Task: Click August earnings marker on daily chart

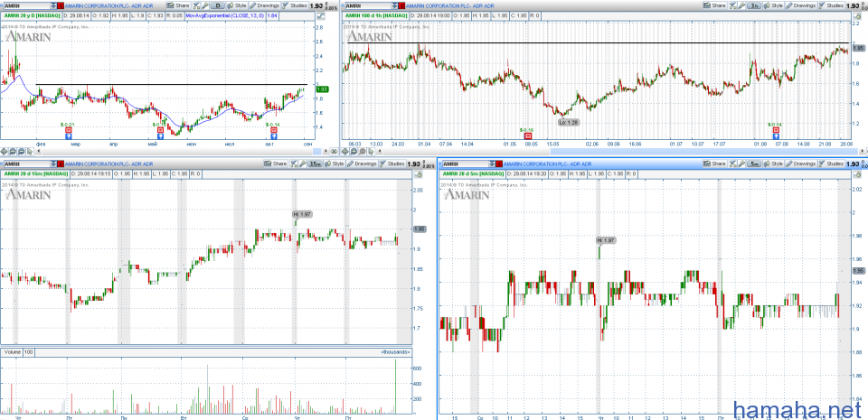Action: [x=273, y=130]
